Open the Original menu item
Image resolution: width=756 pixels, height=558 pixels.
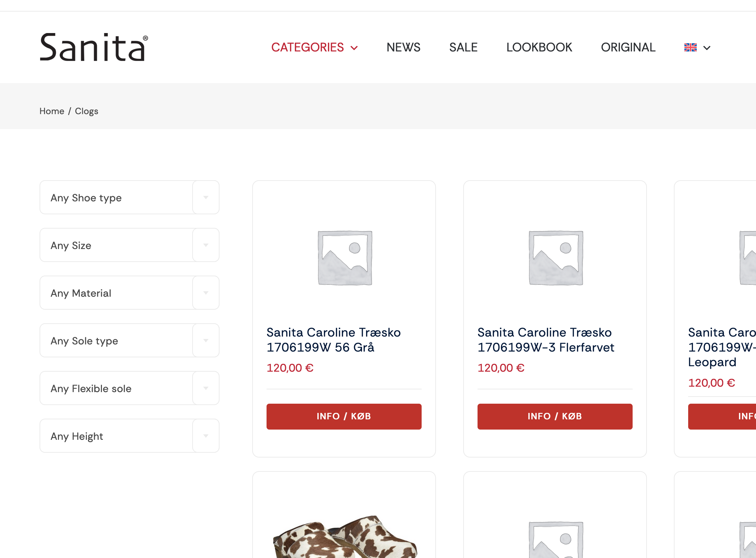click(x=628, y=47)
